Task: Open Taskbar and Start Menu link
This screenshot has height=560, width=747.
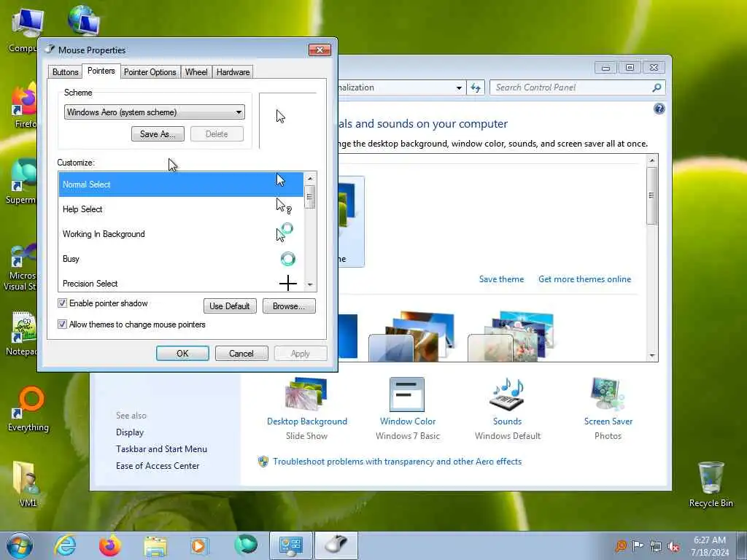Action: coord(161,449)
